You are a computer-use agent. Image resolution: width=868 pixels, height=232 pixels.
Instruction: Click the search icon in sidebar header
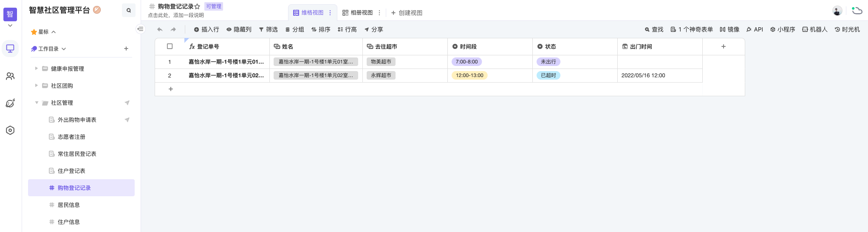(x=128, y=10)
